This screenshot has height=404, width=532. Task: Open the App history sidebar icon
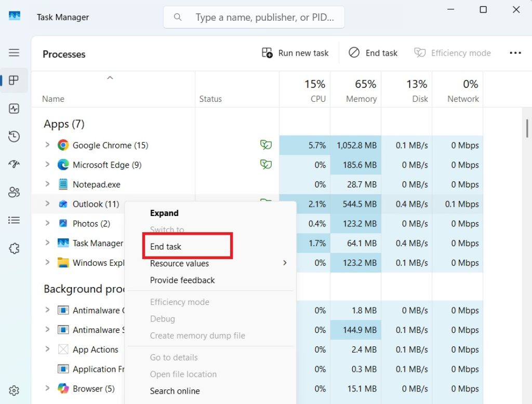pos(14,137)
